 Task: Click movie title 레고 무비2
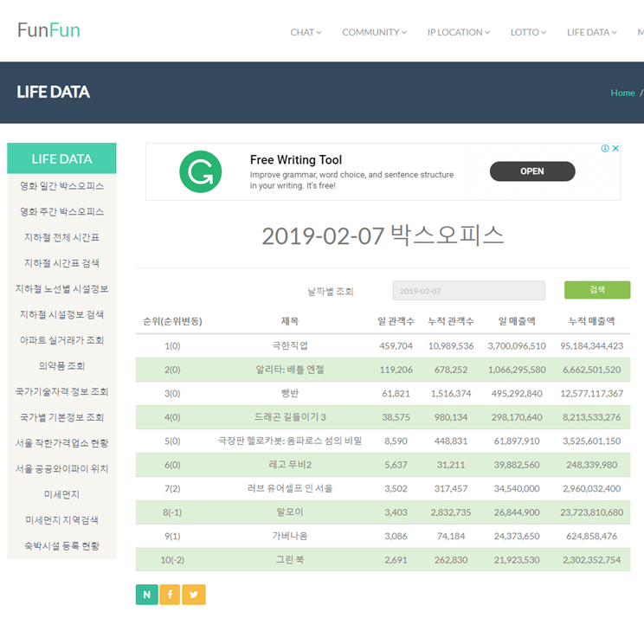click(290, 465)
